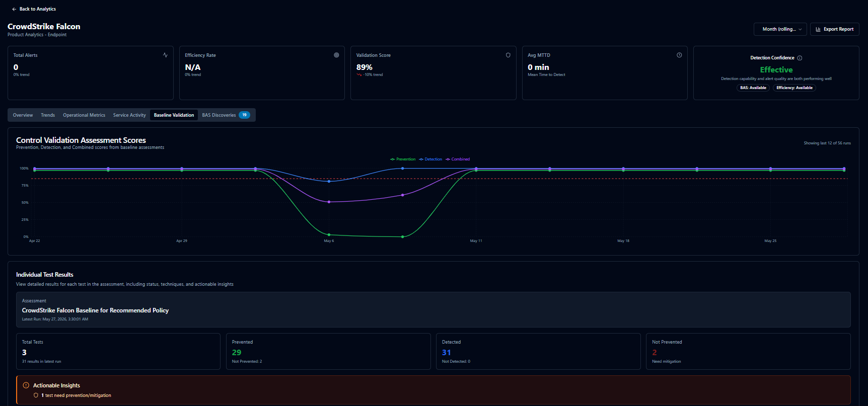Screen dimensions: 868x406
Task: Click the Efficiency: Available badge
Action: coord(794,88)
